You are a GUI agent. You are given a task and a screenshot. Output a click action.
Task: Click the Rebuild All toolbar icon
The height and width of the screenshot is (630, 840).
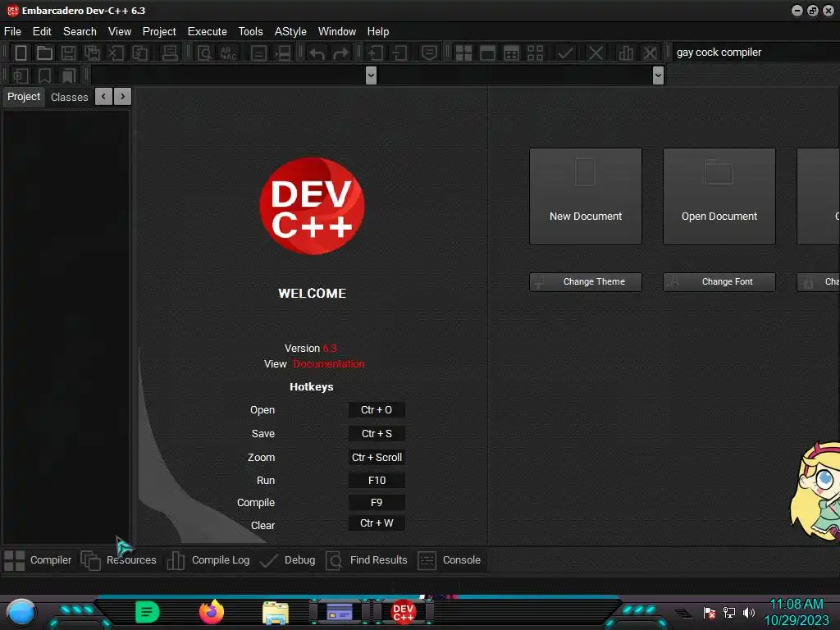click(535, 52)
